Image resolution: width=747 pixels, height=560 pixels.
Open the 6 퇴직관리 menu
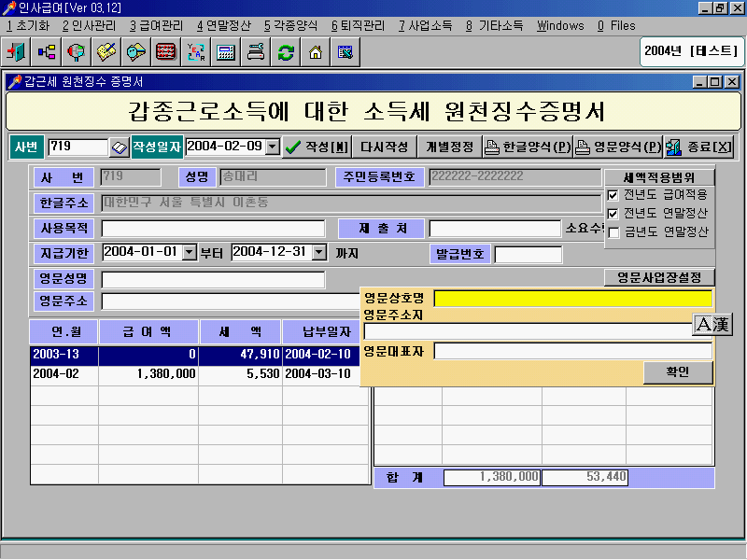[359, 25]
